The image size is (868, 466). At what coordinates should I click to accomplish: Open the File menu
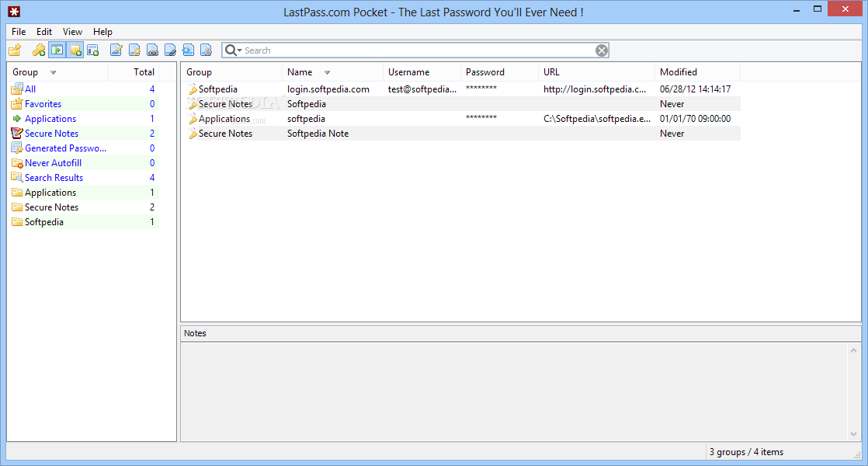tap(19, 32)
